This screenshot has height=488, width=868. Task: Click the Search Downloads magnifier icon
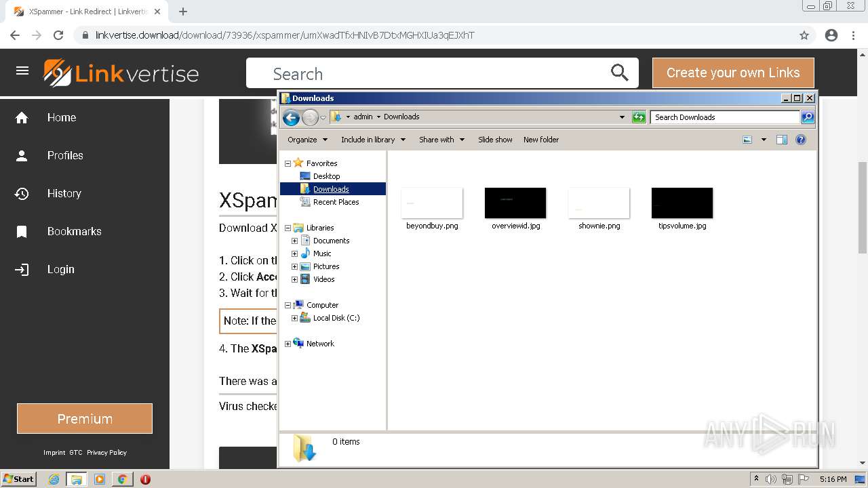pos(807,117)
